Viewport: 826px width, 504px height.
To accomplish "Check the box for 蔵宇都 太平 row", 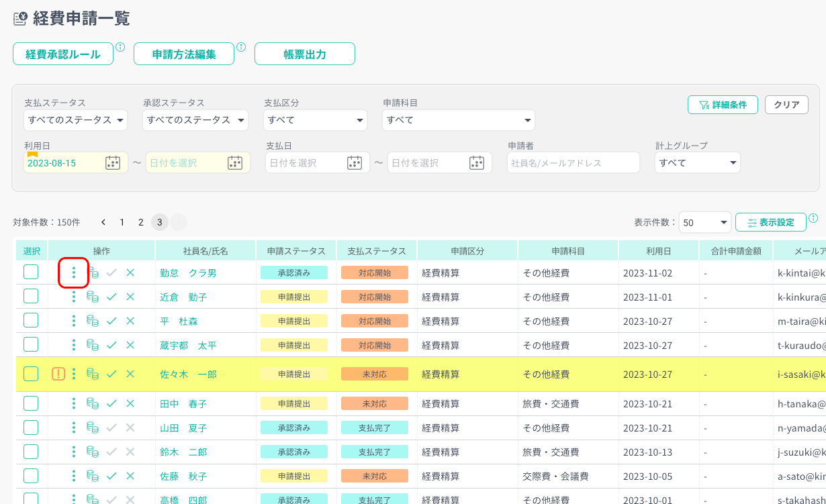I will (x=31, y=344).
